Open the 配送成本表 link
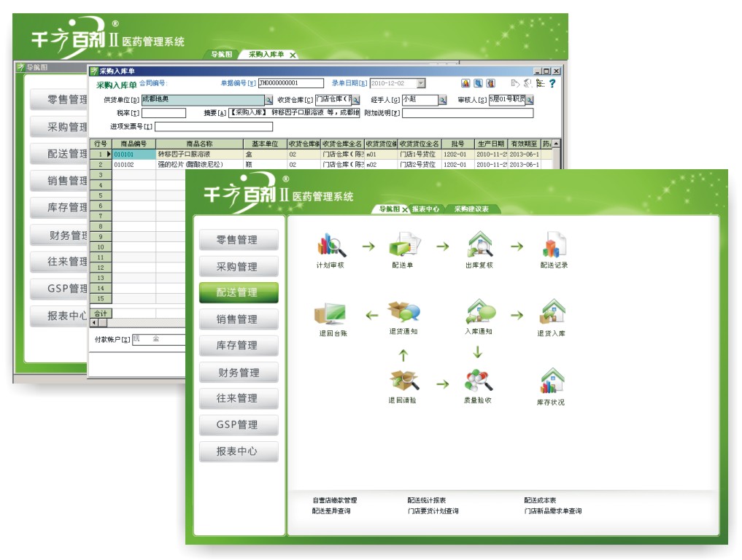This screenshot has width=742, height=560. click(x=540, y=501)
